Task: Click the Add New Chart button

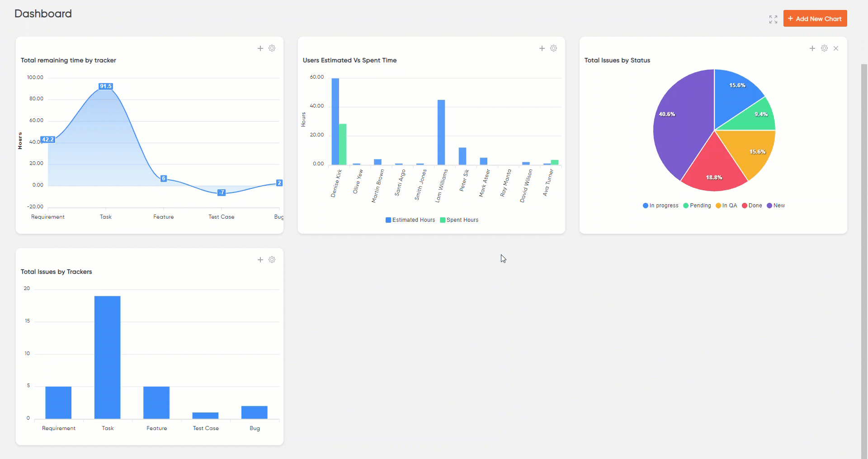Action: pos(815,19)
